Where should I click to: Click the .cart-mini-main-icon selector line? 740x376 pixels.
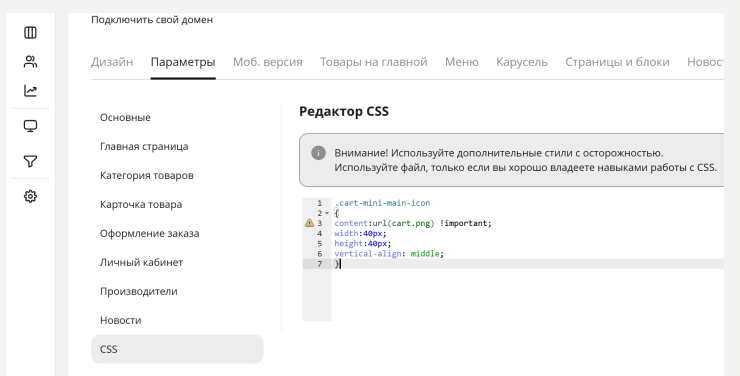pos(382,203)
